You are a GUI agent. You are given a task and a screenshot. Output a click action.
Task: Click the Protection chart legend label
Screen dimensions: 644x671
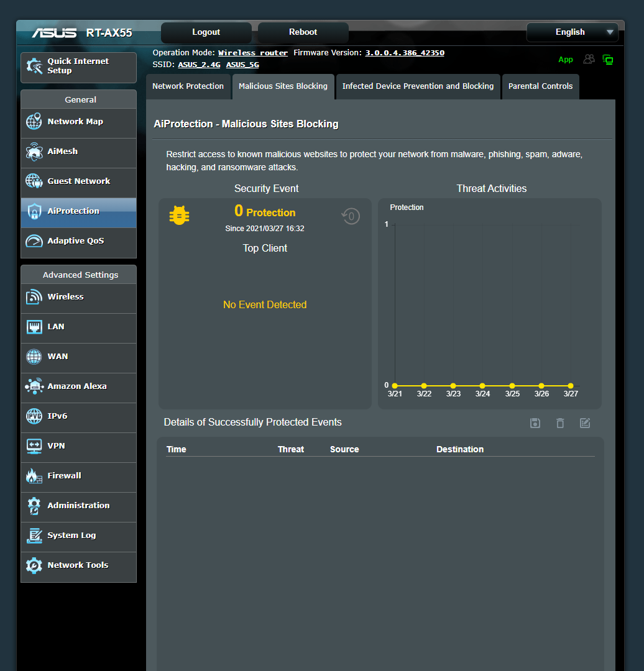coord(407,208)
